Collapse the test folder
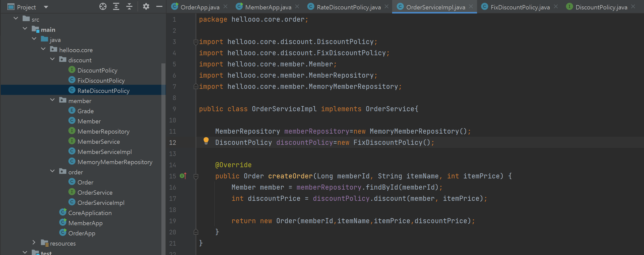The image size is (644, 255). (x=25, y=252)
